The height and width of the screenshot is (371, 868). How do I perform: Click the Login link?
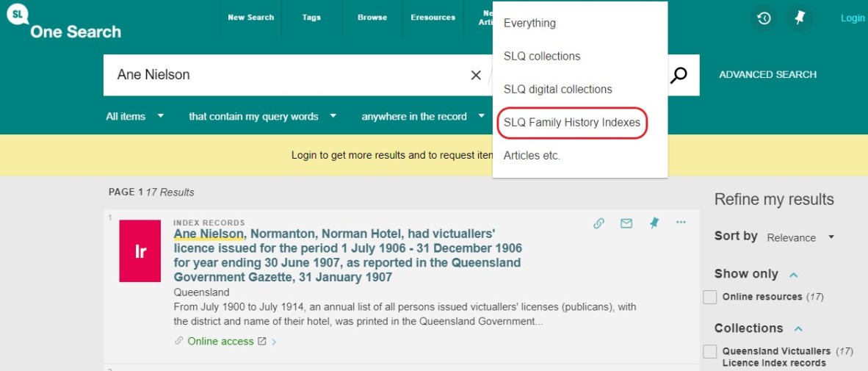853,18
